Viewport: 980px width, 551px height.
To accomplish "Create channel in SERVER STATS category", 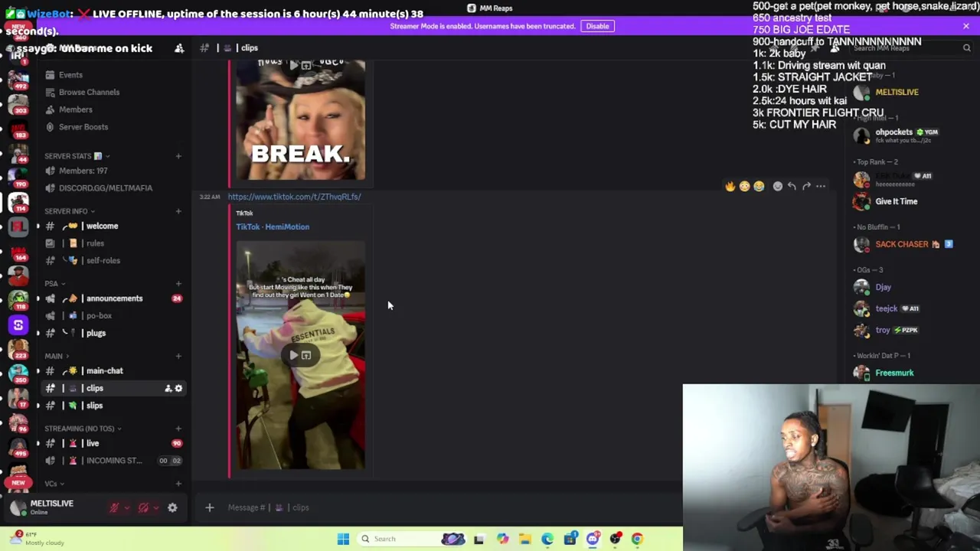I will pos(178,156).
